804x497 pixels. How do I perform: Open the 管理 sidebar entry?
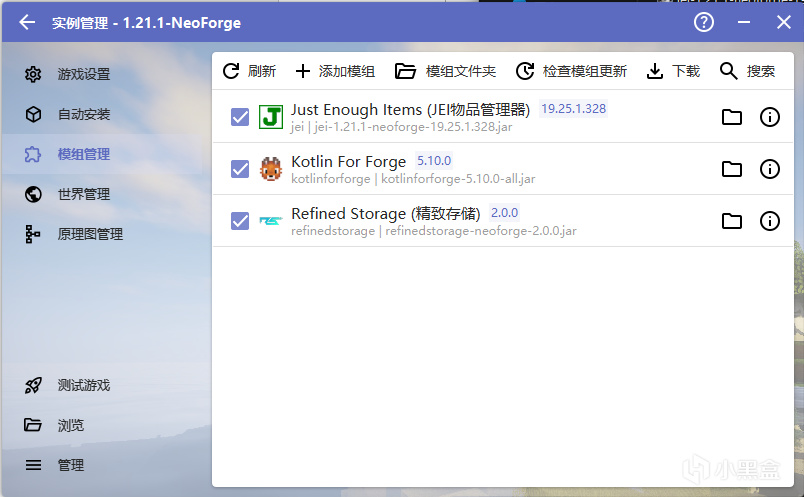click(103, 465)
